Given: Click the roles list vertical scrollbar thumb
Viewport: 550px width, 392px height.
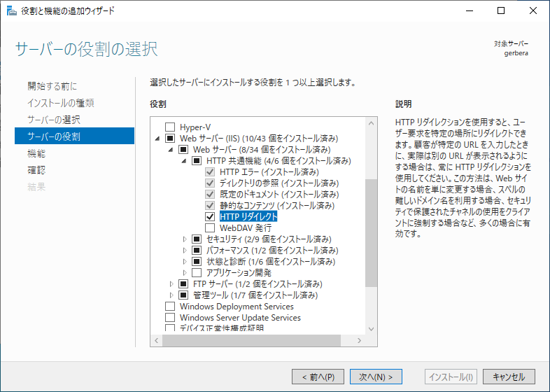Looking at the screenshot, I should (371, 233).
